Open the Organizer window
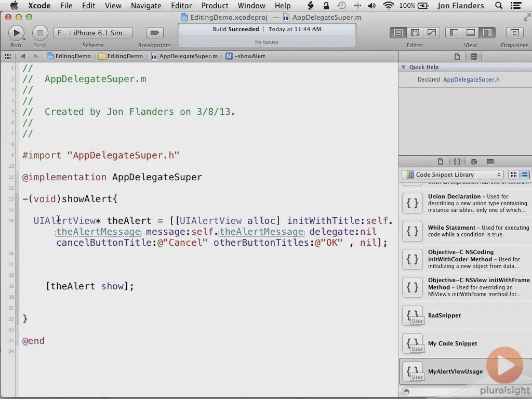The height and width of the screenshot is (399, 532). point(514,32)
